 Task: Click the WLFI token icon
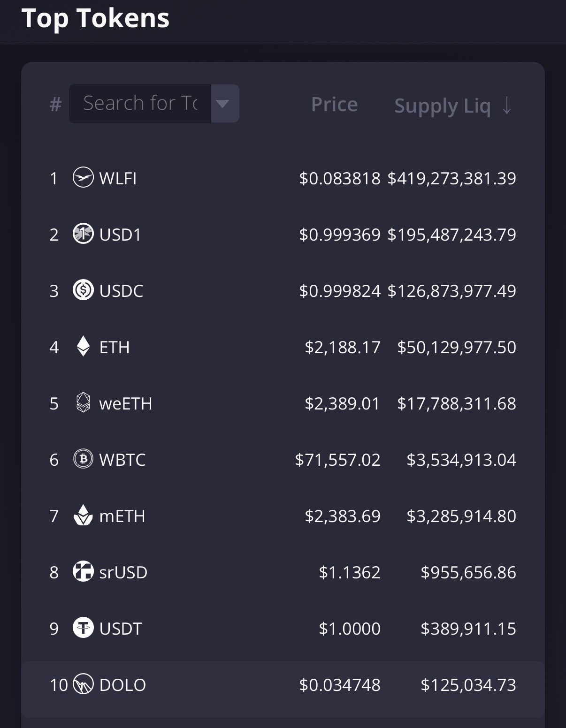click(x=83, y=178)
